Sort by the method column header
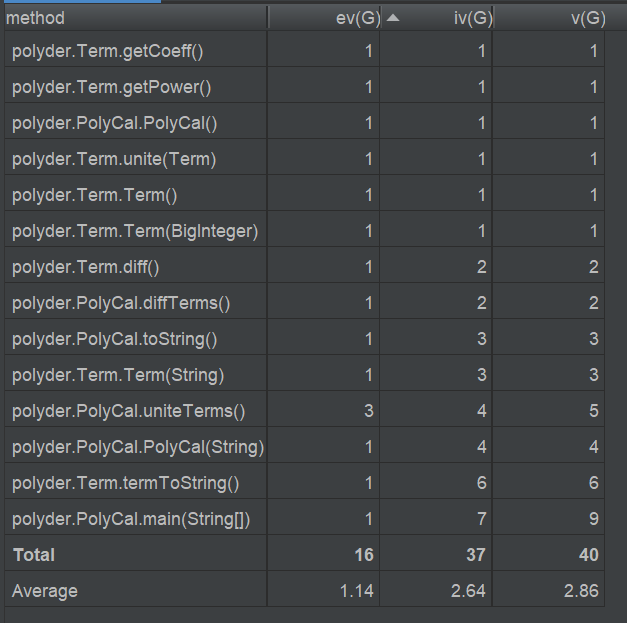The width and height of the screenshot is (627, 623). click(x=136, y=18)
